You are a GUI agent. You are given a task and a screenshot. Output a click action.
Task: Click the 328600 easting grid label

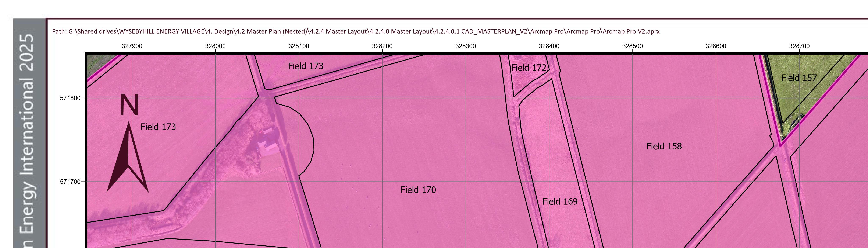point(716,46)
